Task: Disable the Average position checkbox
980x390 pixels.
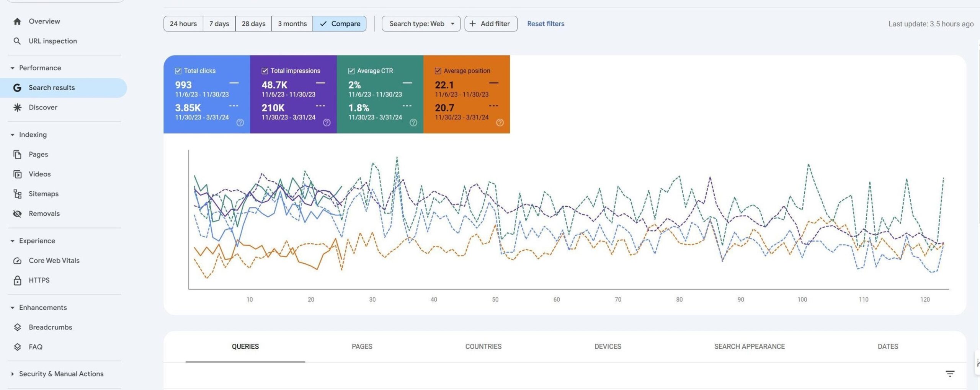Action: (x=438, y=71)
